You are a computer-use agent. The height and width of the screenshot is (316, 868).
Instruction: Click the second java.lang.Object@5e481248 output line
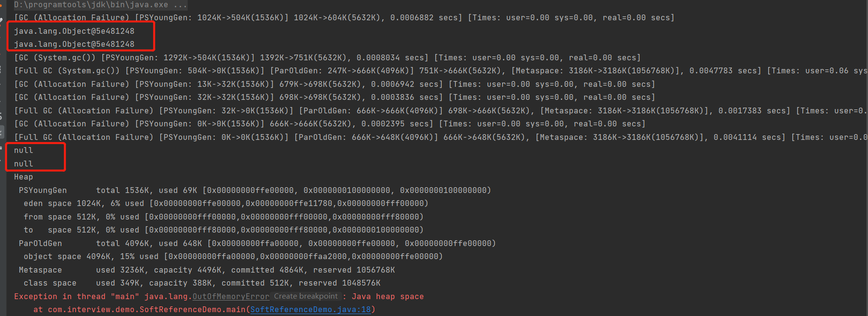click(74, 44)
